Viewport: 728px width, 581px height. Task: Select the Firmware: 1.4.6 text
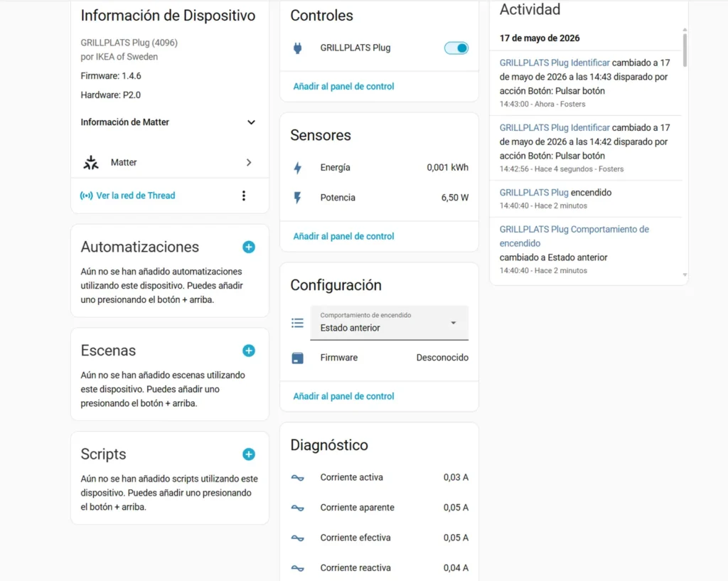click(111, 76)
